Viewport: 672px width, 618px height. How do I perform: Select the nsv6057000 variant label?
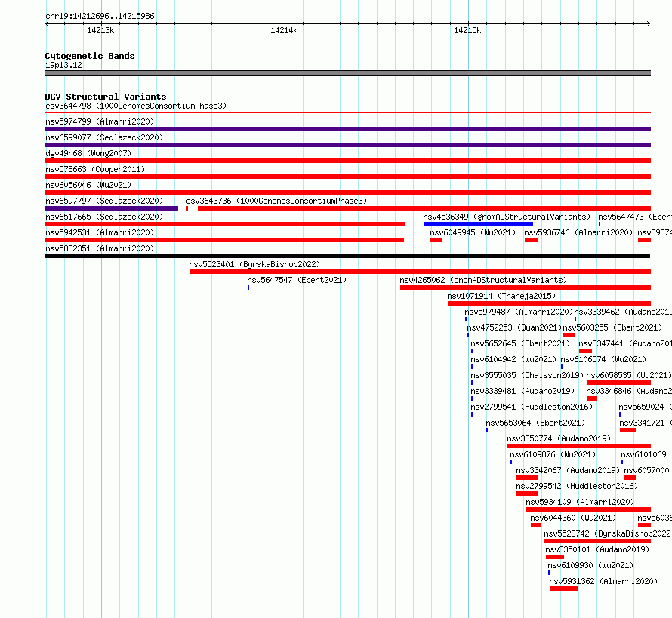(647, 470)
